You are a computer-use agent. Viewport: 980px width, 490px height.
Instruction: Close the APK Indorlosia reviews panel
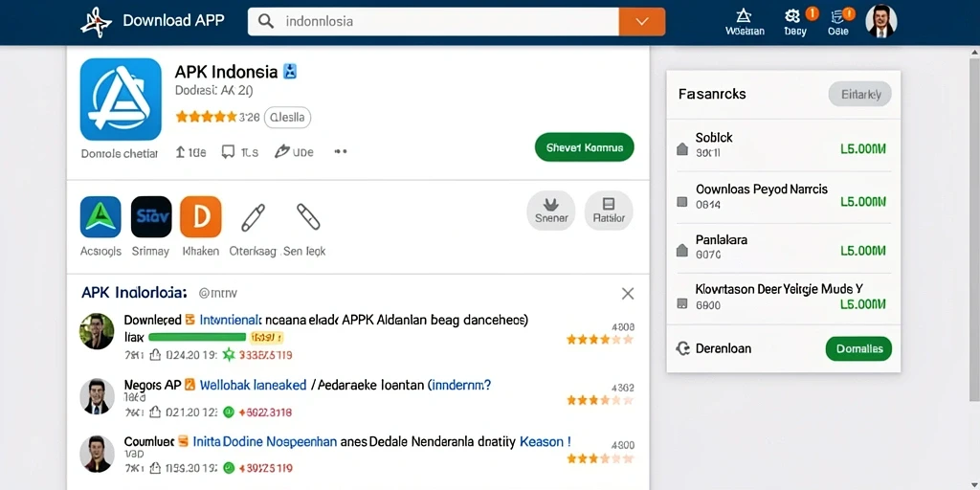pyautogui.click(x=628, y=294)
